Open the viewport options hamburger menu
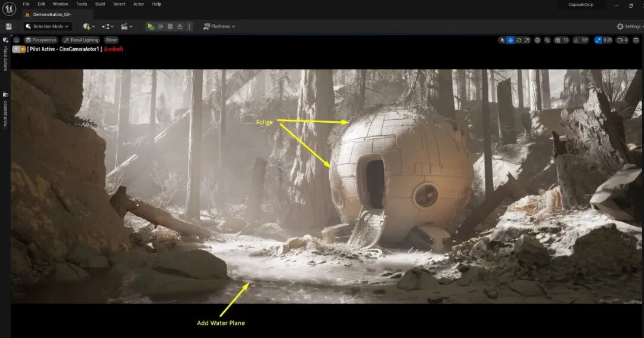Image resolution: width=644 pixels, height=338 pixels. (17, 40)
